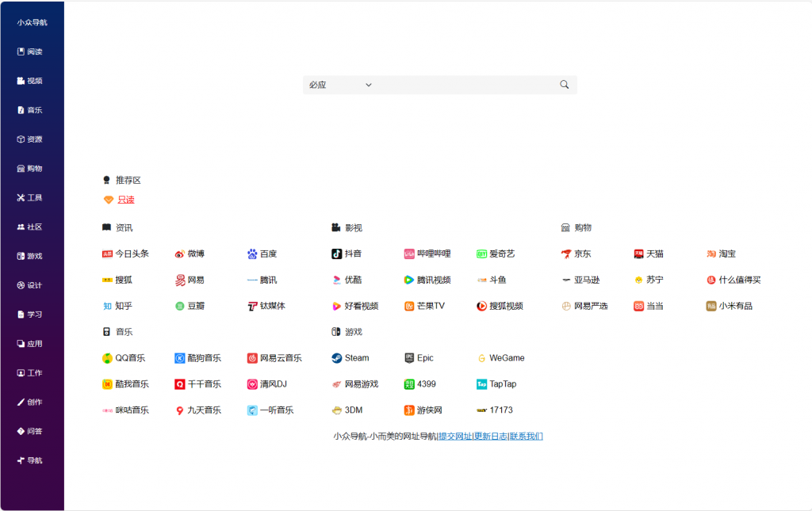Click the 优酷 logo icon
The image size is (812, 511).
[x=336, y=280]
